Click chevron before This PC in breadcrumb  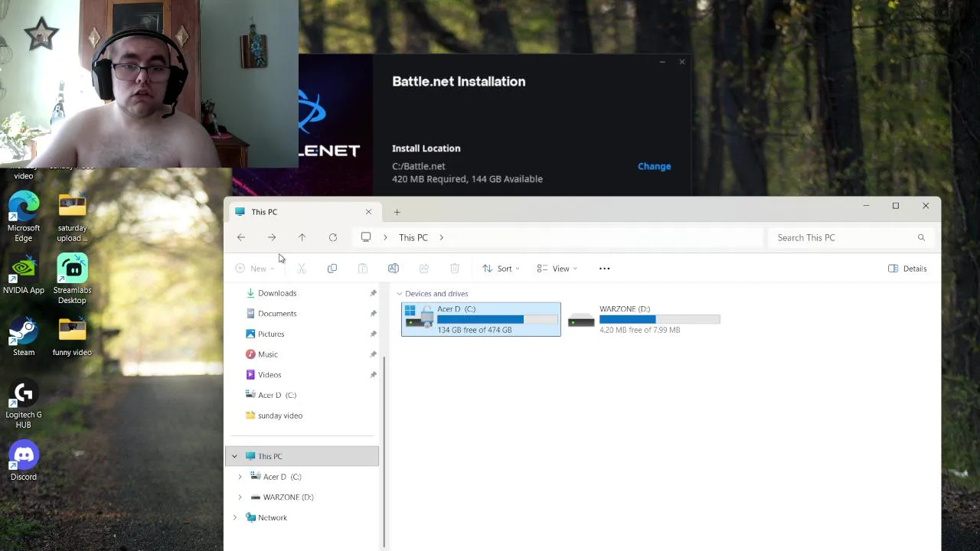point(385,238)
